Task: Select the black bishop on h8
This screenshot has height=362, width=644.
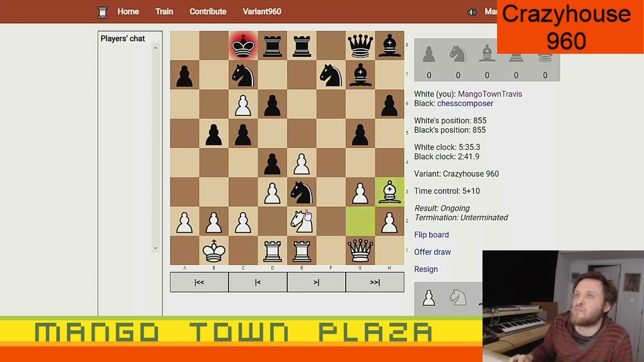Action: point(389,46)
